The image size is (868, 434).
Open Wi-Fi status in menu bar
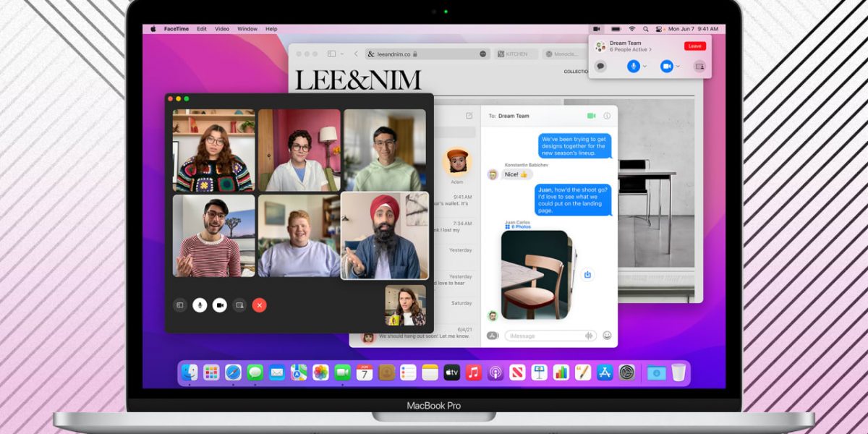(631, 29)
